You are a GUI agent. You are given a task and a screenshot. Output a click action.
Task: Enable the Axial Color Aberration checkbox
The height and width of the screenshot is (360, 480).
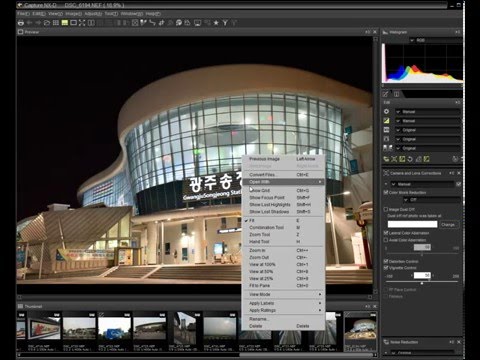coord(386,240)
